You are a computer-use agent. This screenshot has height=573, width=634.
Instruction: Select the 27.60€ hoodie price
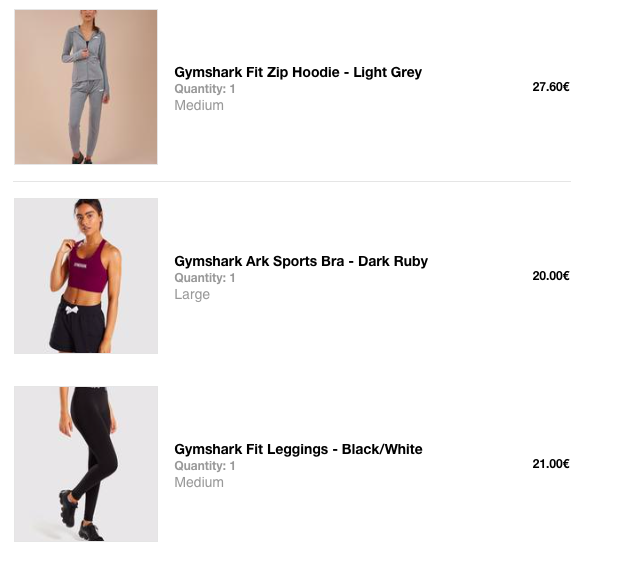point(551,87)
